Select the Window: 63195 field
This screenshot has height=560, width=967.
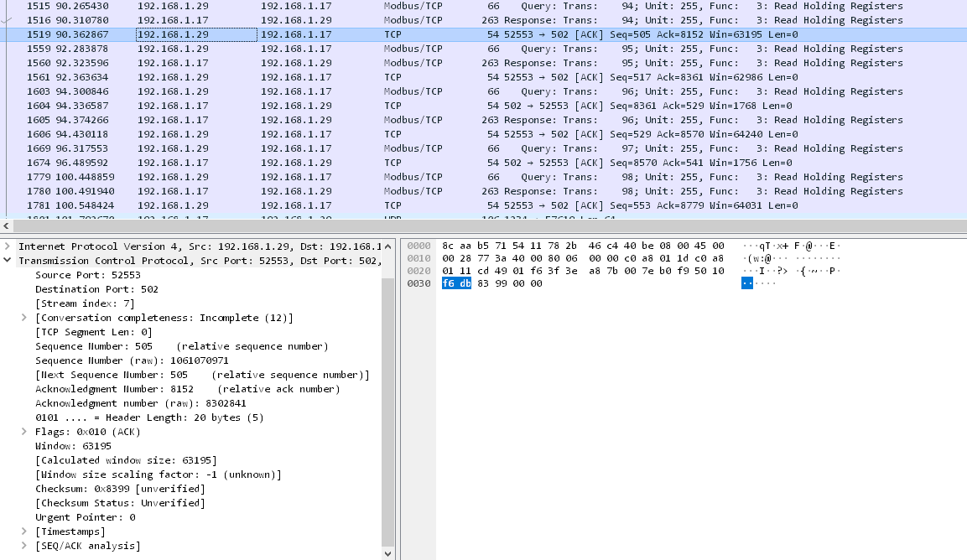tap(73, 446)
